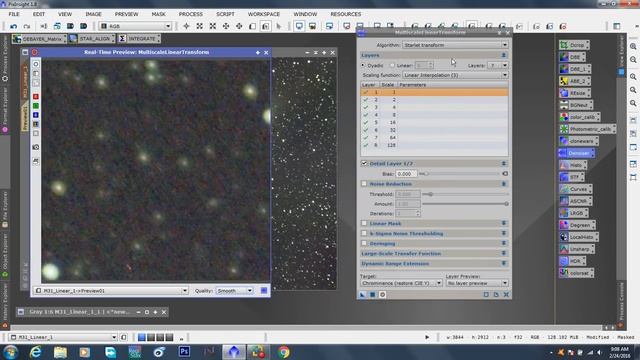Open the STAR_ALIGN process icon

click(x=91, y=39)
